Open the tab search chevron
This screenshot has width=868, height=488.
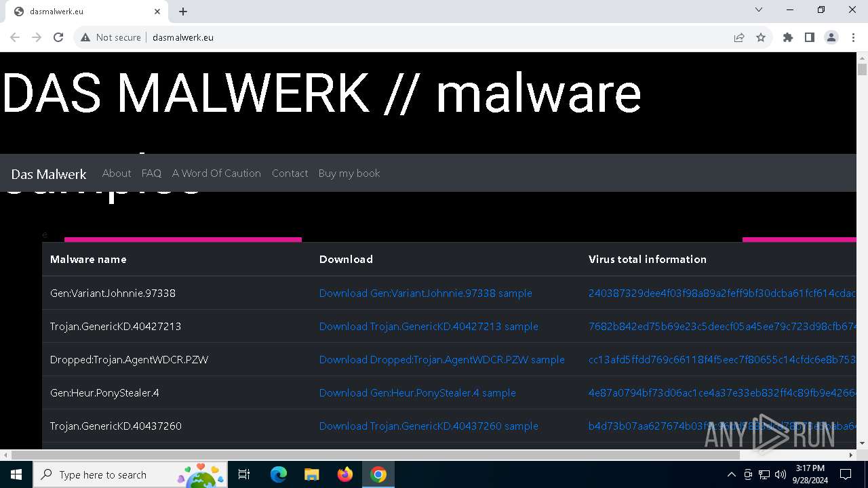[759, 9]
